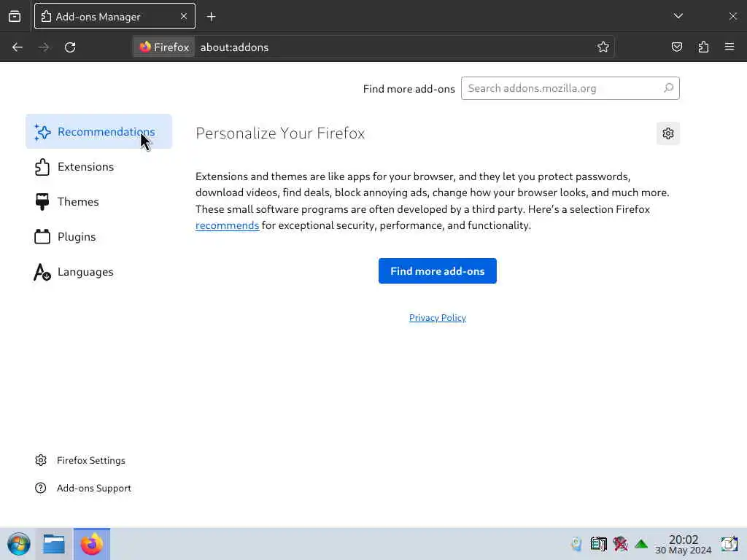Focus the Search addons.mozilla.org field
747x560 pixels.
(570, 88)
